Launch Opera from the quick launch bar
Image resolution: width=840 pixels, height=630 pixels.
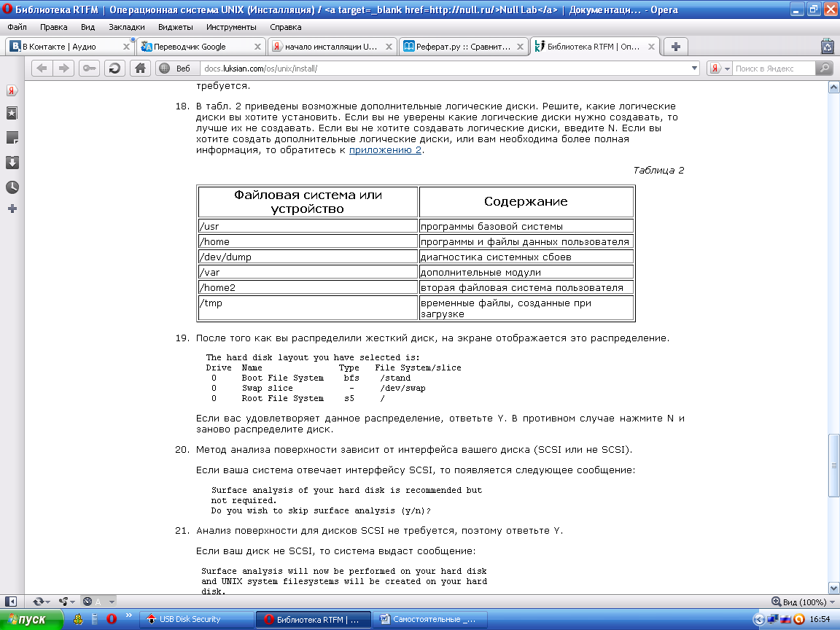point(112,619)
